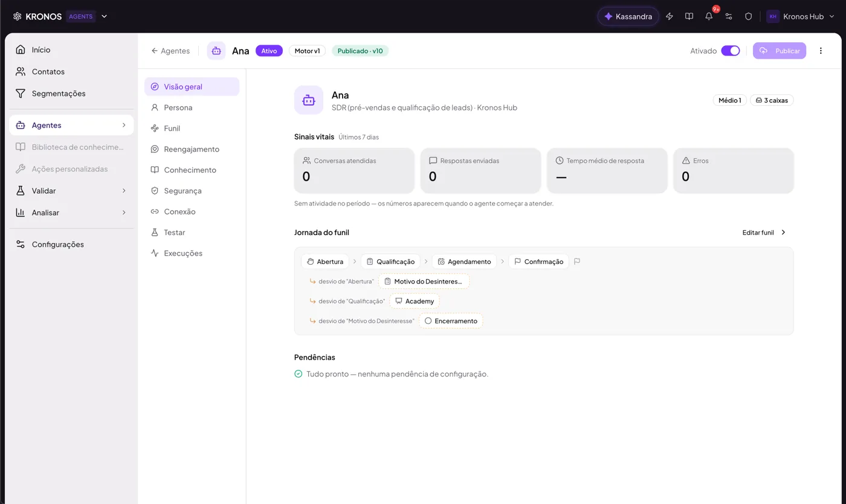This screenshot has height=504, width=846.
Task: Open the Kassandra assistant button
Action: [x=628, y=16]
